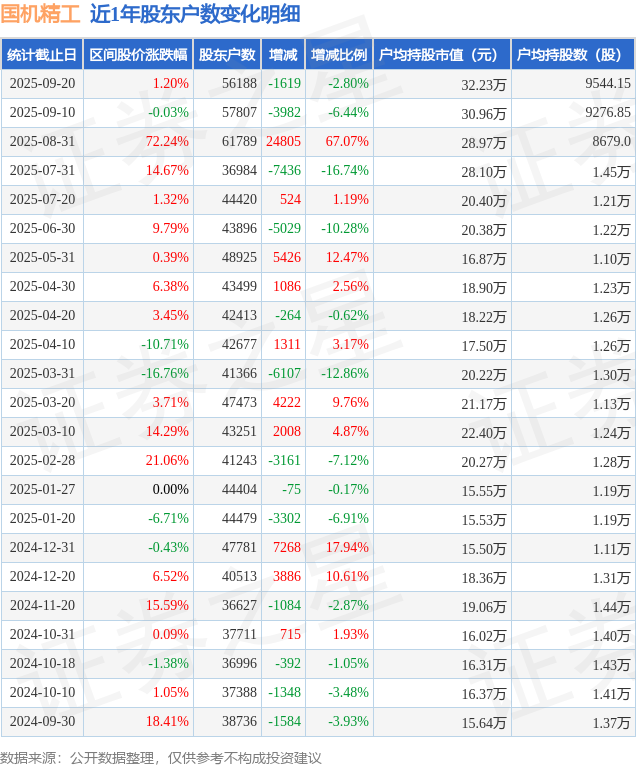Select the 2025-09-20 date row
The height and width of the screenshot is (767, 636).
(42, 84)
